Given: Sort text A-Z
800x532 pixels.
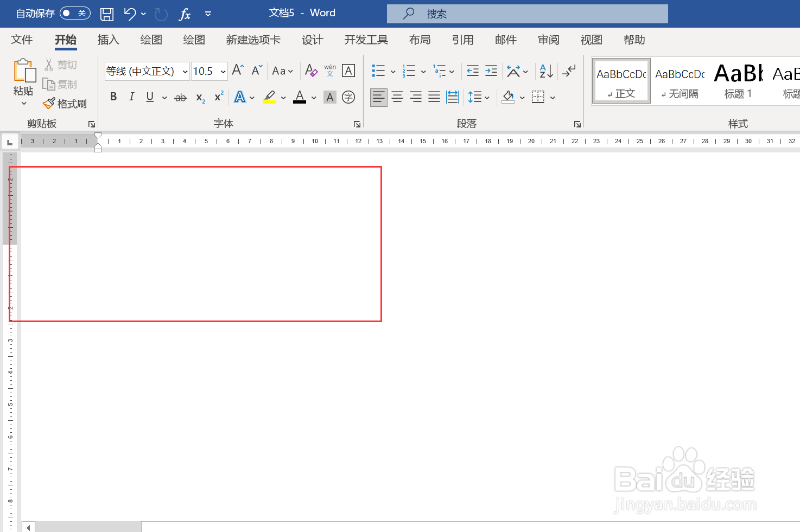Looking at the screenshot, I should (546, 70).
